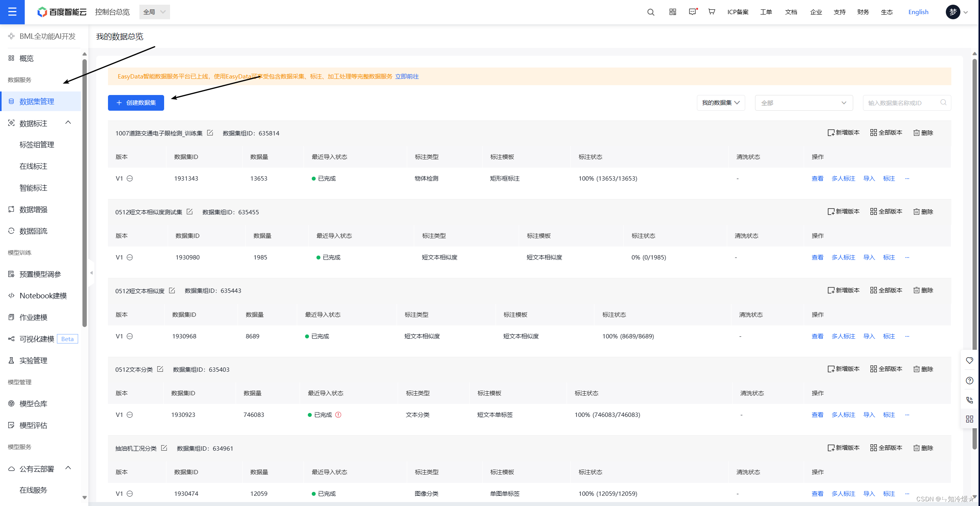Open the 全局 region dropdown
The width and height of the screenshot is (980, 506).
(154, 12)
